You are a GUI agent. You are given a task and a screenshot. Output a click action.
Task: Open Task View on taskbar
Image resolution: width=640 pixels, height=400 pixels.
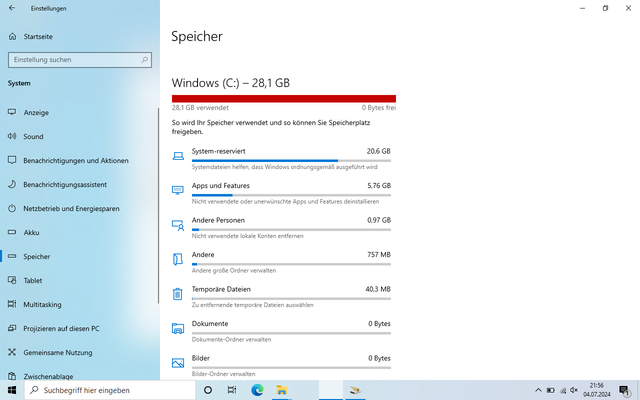click(x=232, y=390)
